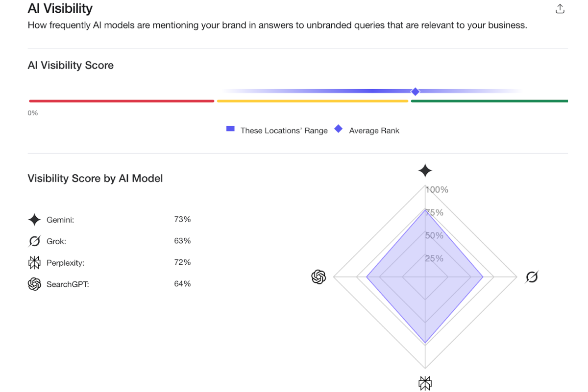Toggle the "These Locations' Range" legend item
The width and height of the screenshot is (588, 392).
tap(277, 131)
